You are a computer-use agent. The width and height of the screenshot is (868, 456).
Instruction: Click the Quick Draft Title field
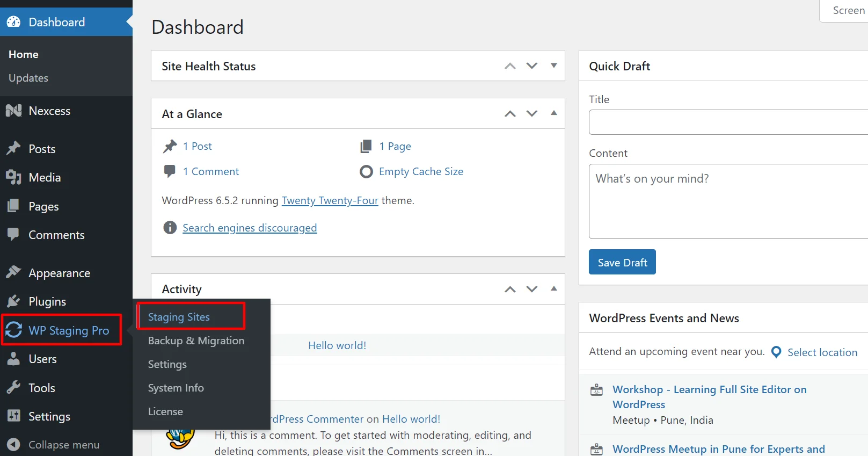pyautogui.click(x=728, y=122)
